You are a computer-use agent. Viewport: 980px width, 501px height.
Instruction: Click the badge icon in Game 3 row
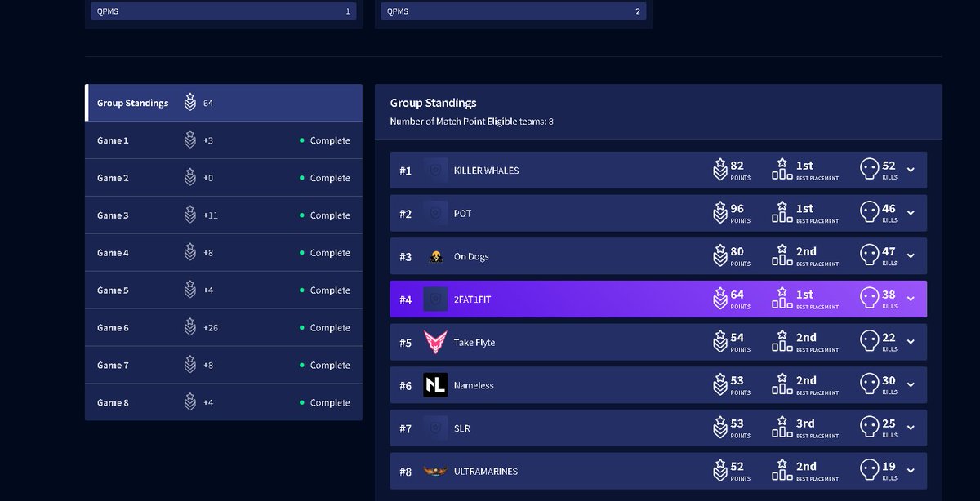click(190, 215)
